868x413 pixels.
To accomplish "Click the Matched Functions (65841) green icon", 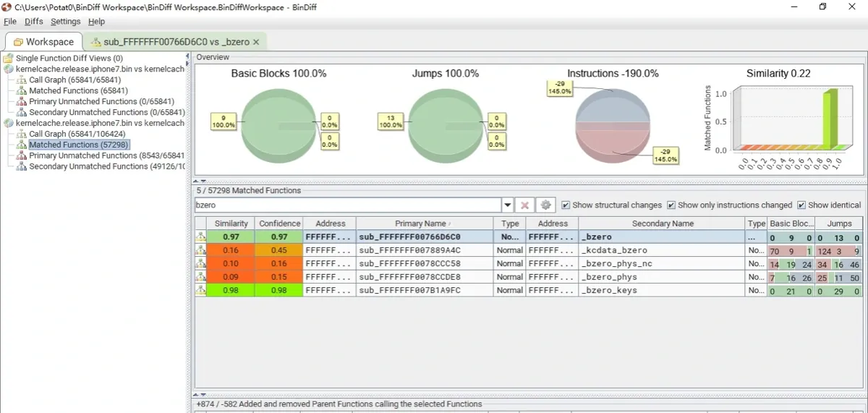I will [x=22, y=90].
